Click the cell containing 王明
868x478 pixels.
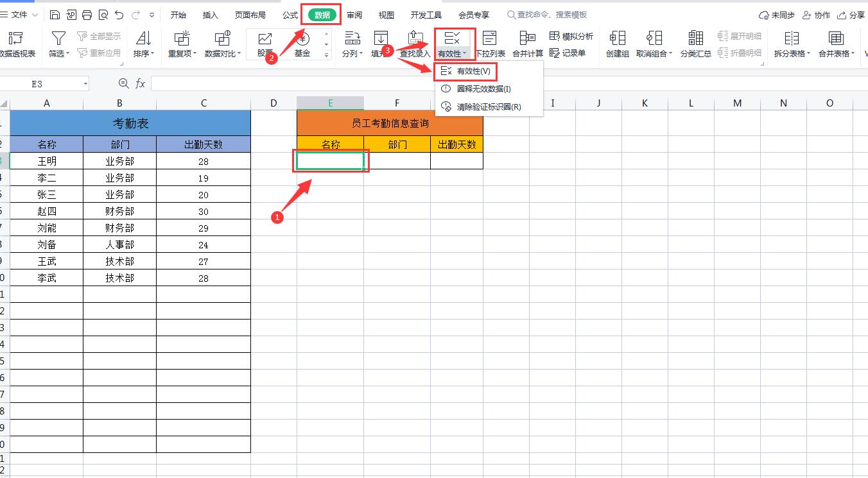coord(47,161)
